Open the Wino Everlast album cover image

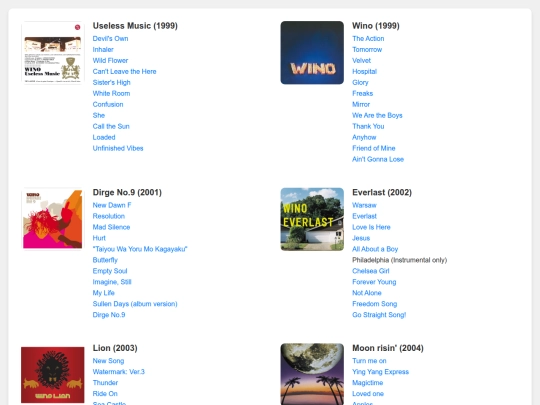pyautogui.click(x=312, y=219)
